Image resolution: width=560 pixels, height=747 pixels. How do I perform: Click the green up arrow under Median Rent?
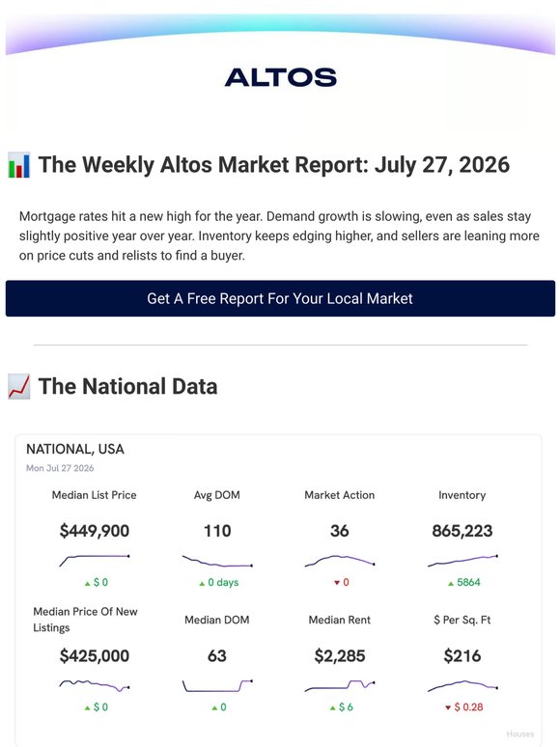333,708
